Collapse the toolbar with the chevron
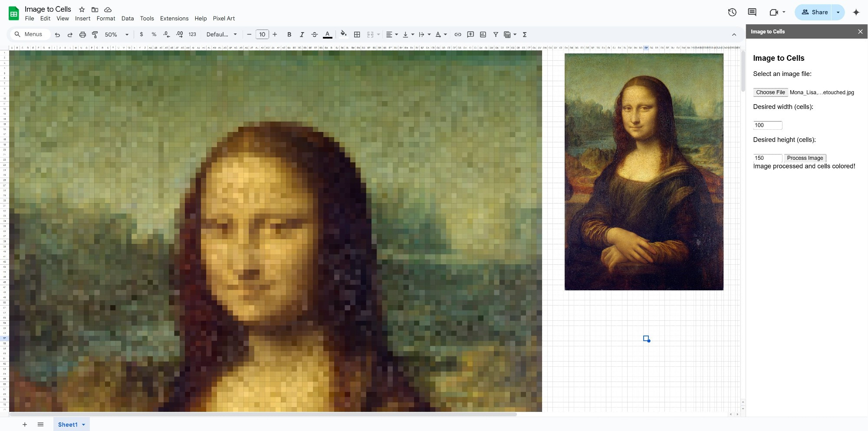The width and height of the screenshot is (868, 431). tap(734, 35)
